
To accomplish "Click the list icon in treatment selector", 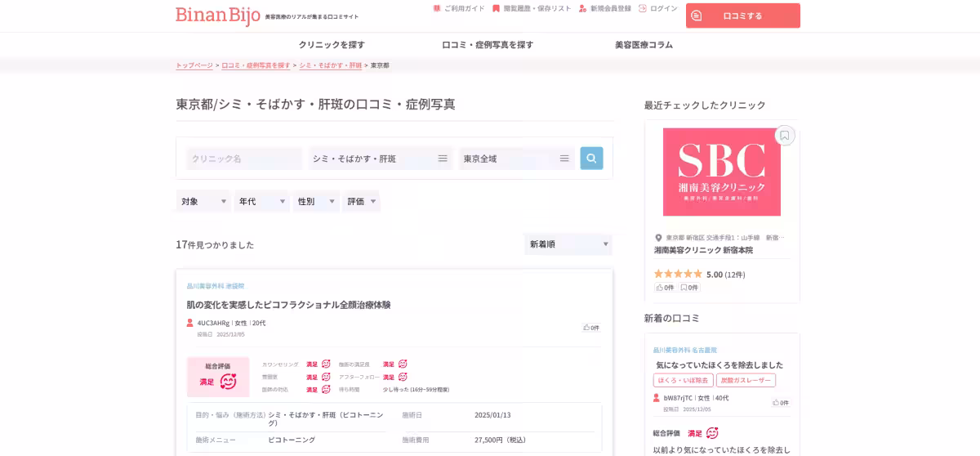I will tap(443, 159).
